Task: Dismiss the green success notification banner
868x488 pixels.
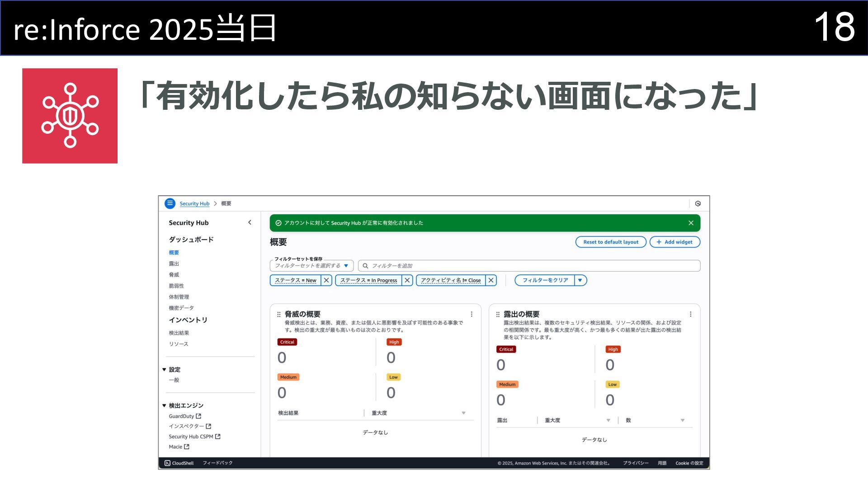Action: tap(691, 223)
